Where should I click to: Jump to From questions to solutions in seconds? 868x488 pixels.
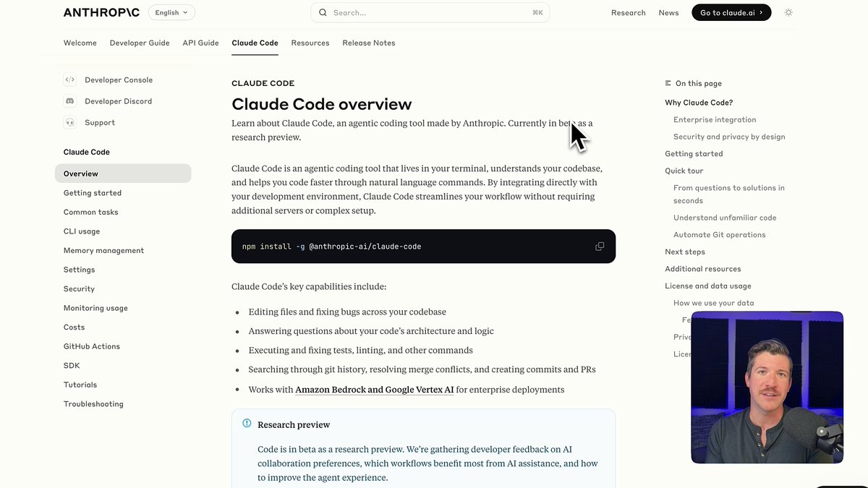[729, 194]
